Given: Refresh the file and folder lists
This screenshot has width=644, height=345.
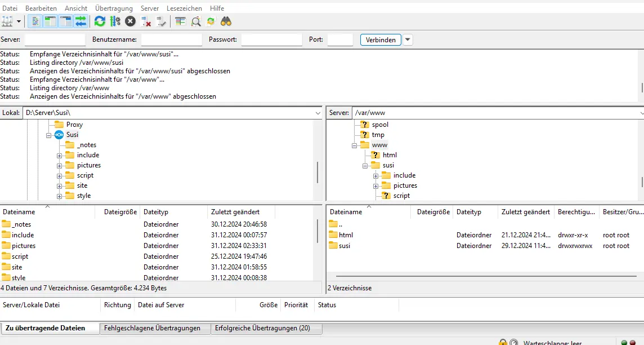Looking at the screenshot, I should point(99,21).
